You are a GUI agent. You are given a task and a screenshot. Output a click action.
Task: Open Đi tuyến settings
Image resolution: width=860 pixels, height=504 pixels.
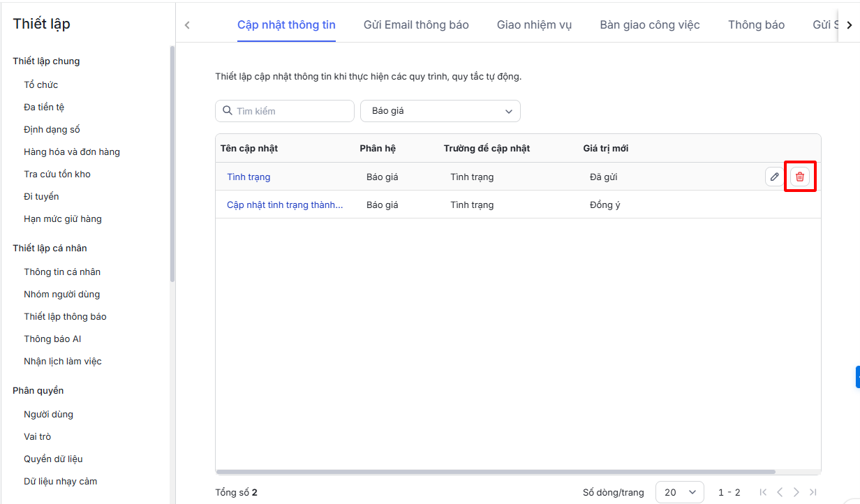pos(41,197)
